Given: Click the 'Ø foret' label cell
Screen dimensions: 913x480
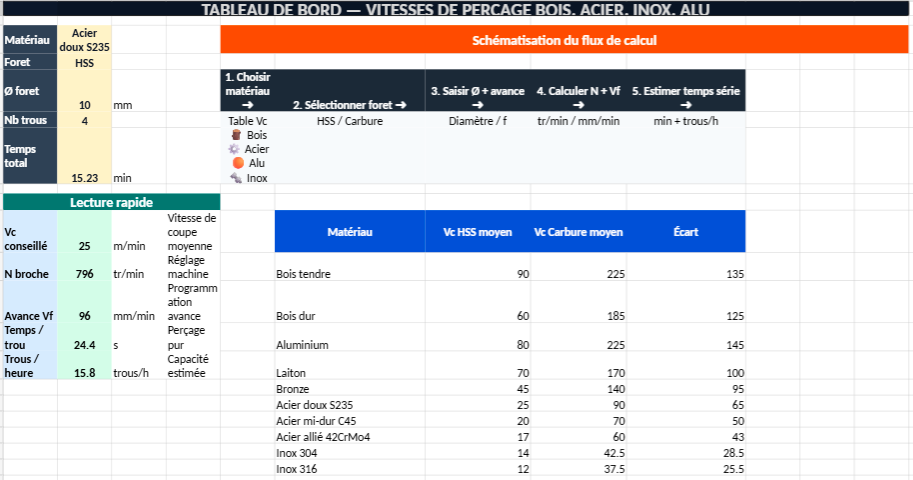Looking at the screenshot, I should pos(30,91).
